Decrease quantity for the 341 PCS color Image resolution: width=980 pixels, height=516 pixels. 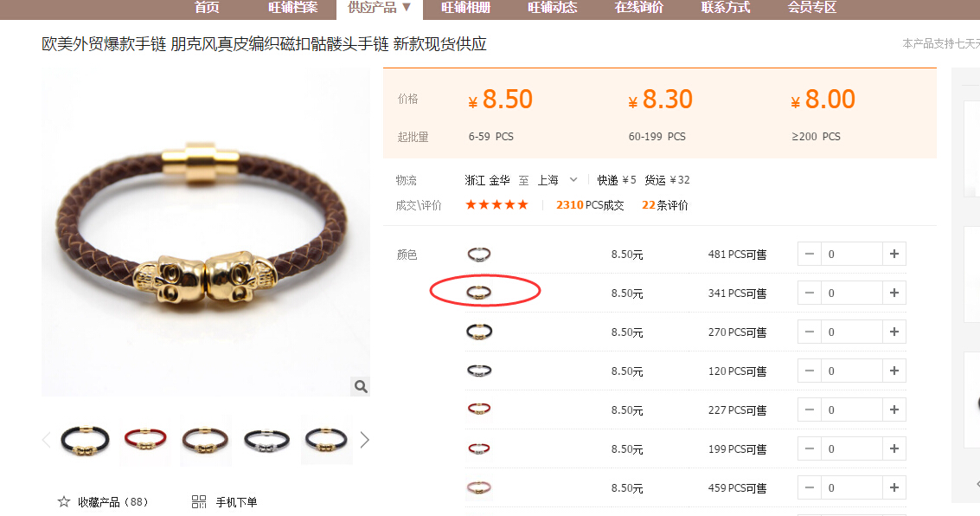[810, 293]
